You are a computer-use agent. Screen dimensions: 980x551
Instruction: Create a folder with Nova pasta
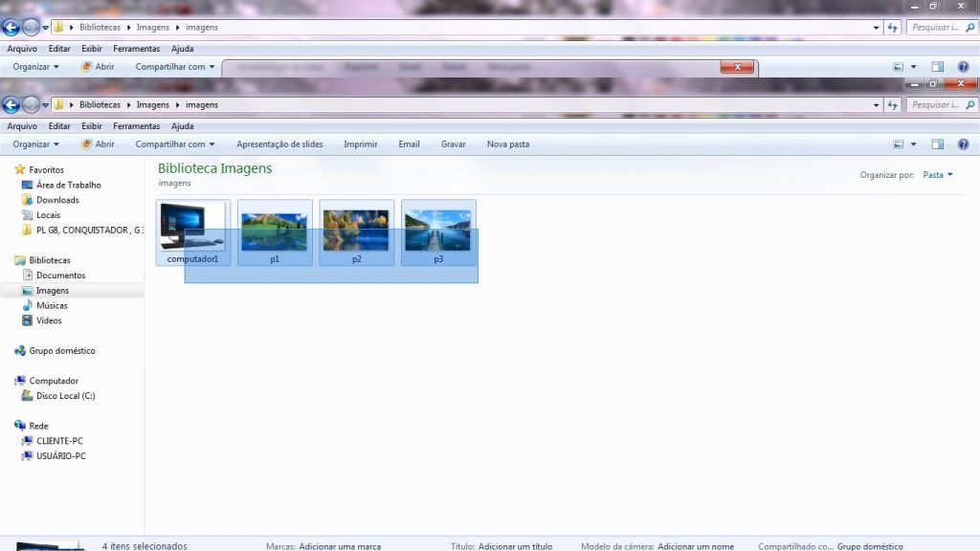click(x=507, y=144)
